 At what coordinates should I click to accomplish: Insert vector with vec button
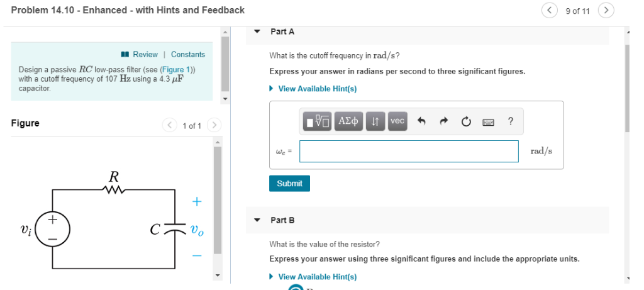[x=397, y=121]
